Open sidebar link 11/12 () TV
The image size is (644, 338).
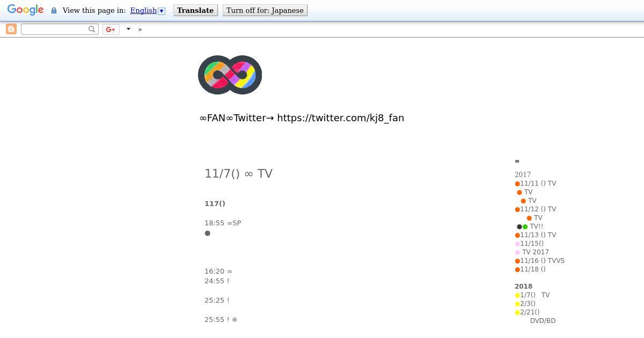coord(538,209)
